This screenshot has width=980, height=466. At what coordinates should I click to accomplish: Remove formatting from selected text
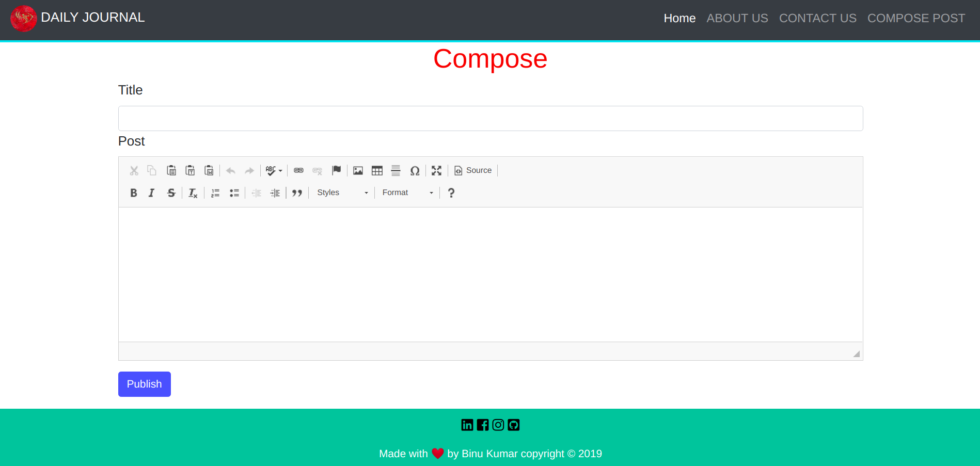193,193
